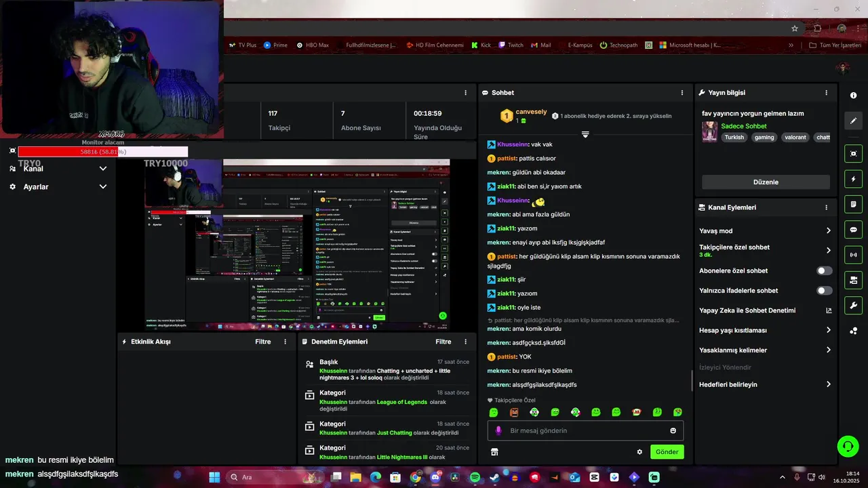
Task: Open the green headset support button
Action: (x=848, y=446)
